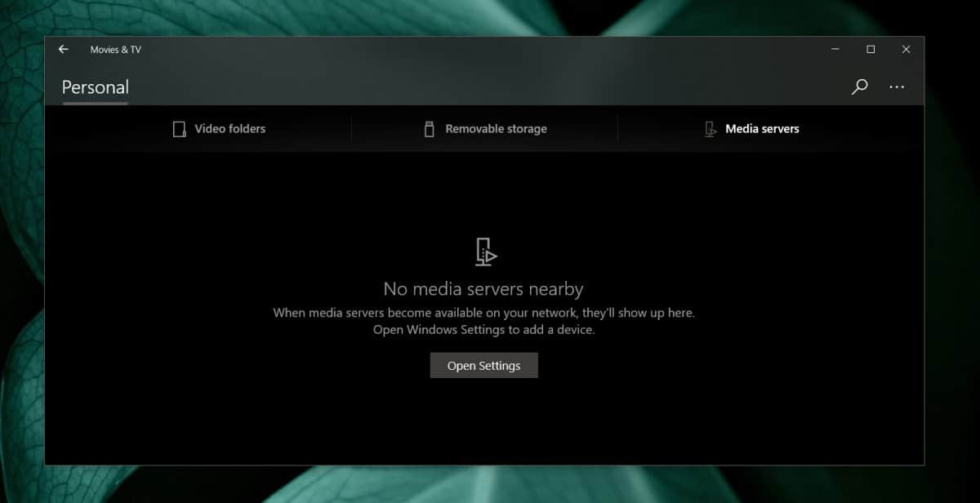Click the 'Open Windows Settings to add a device' text
980x503 pixels.
click(483, 330)
